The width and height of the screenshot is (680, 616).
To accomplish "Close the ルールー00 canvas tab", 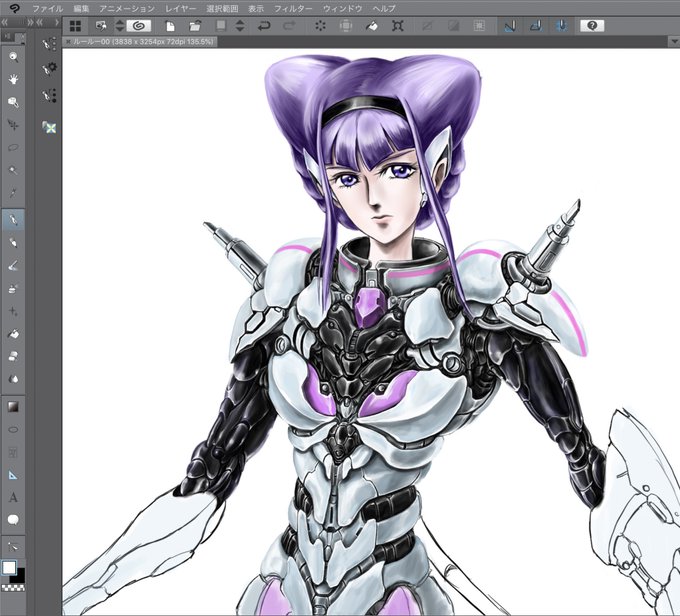I will click(68, 42).
